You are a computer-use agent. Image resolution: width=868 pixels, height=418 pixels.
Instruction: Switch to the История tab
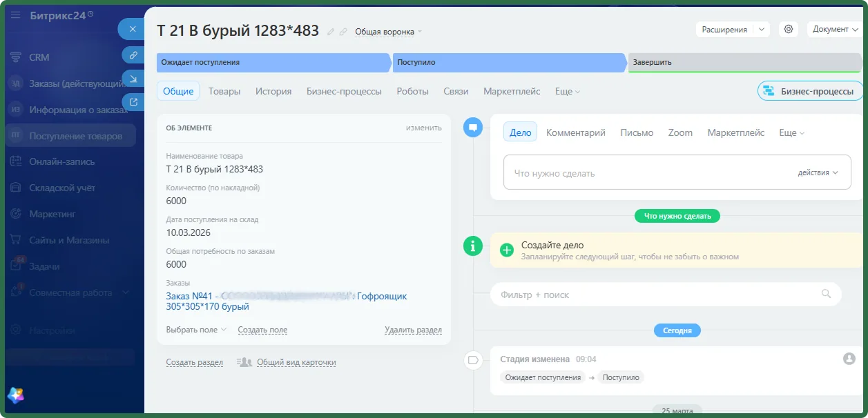[x=273, y=91]
